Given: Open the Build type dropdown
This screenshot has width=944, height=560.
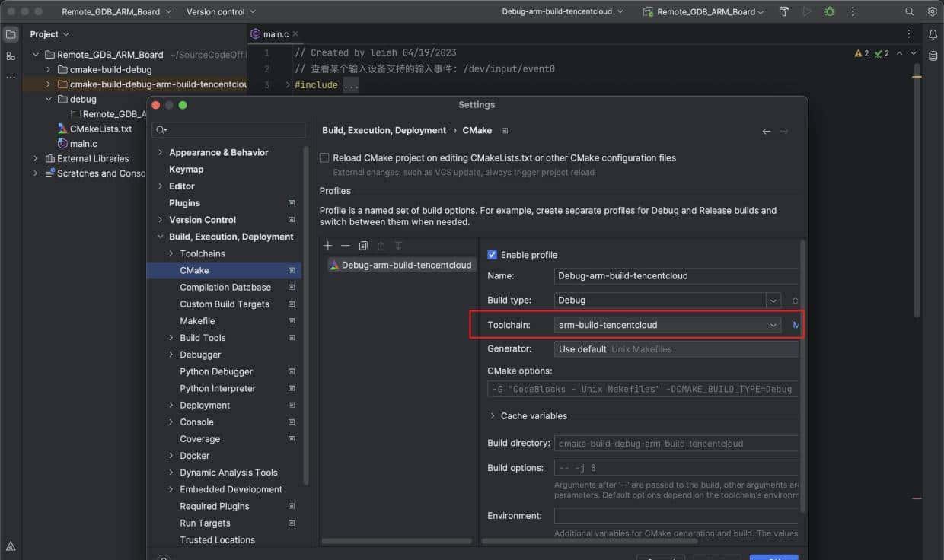Looking at the screenshot, I should click(x=668, y=301).
